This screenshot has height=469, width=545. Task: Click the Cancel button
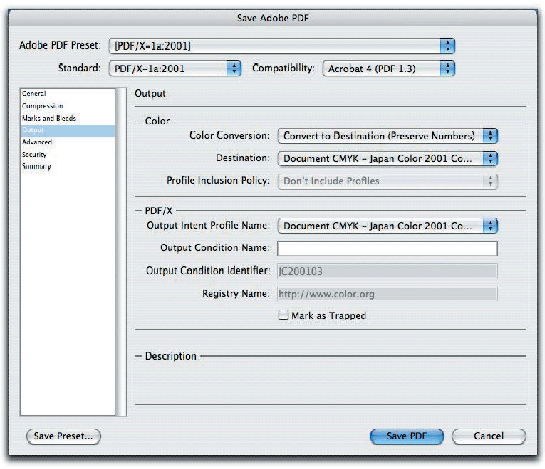[488, 436]
